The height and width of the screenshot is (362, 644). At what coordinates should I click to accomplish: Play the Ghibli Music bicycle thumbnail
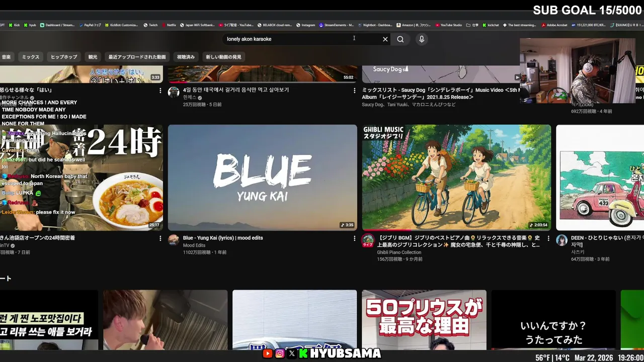(x=457, y=178)
